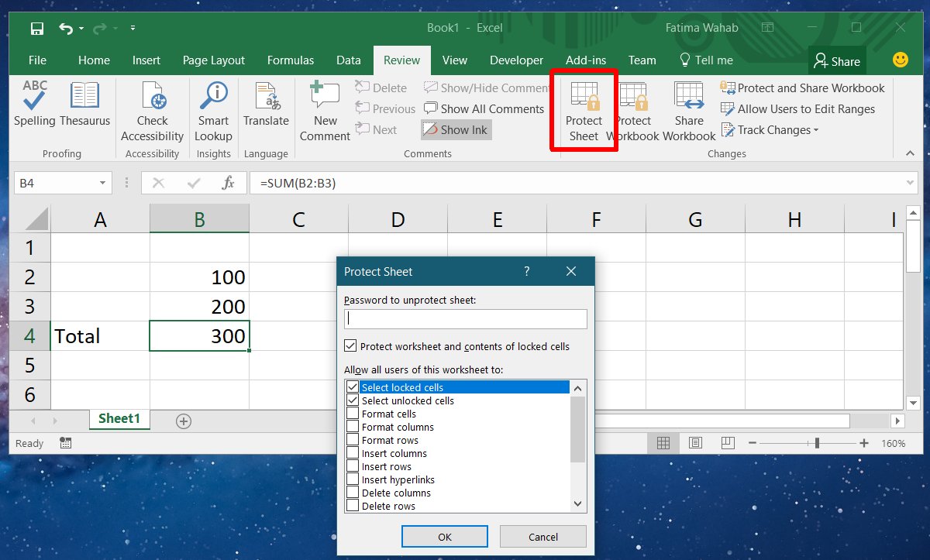Click the Protect Sheet icon
The image size is (930, 560).
point(584,112)
